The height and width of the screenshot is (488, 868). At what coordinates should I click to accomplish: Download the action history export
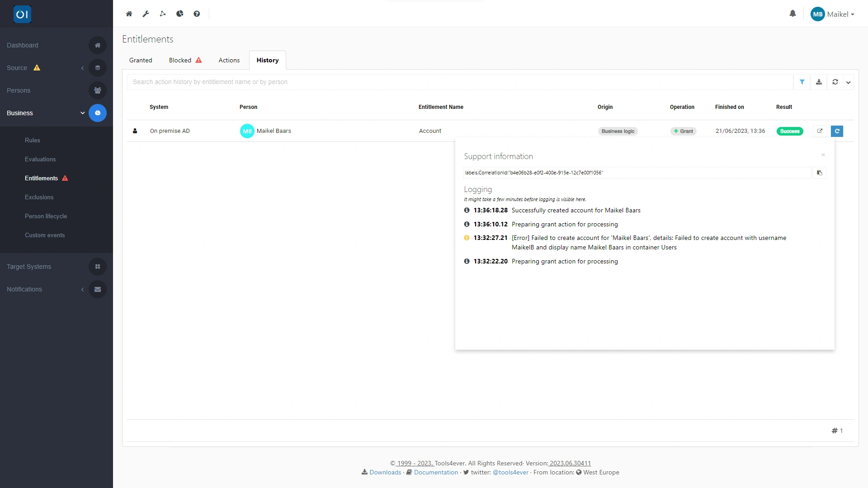(819, 82)
